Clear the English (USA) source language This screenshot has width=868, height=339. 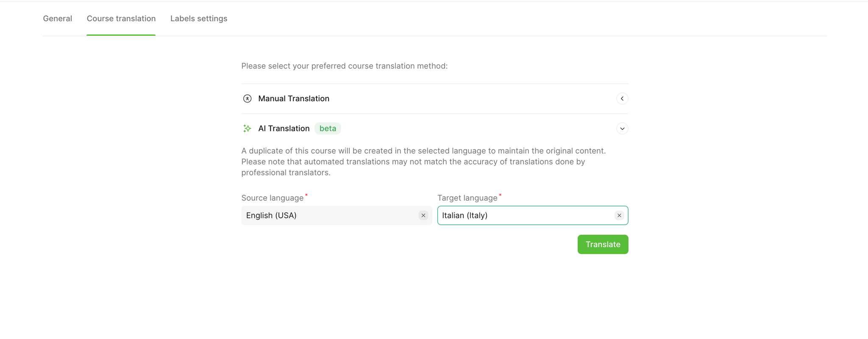click(423, 215)
